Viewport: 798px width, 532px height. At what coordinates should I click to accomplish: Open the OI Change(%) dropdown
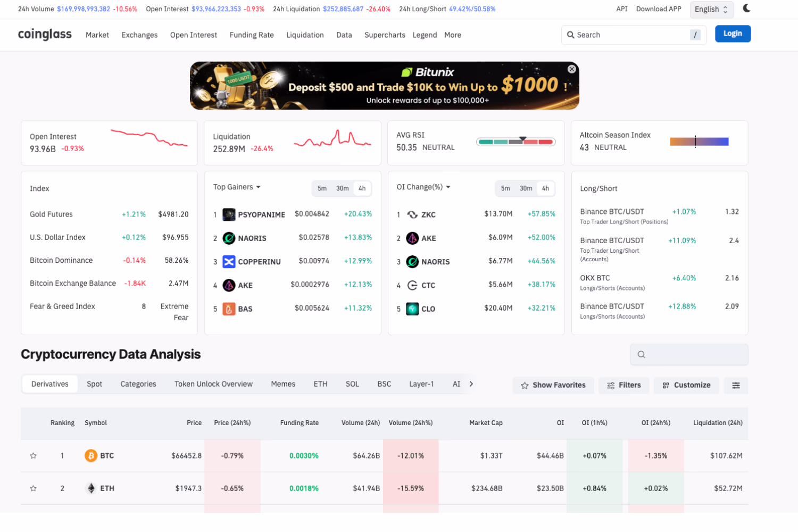click(x=423, y=187)
